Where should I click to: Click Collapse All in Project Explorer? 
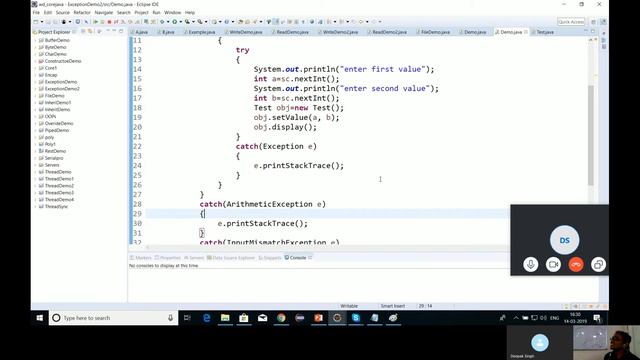(x=83, y=31)
